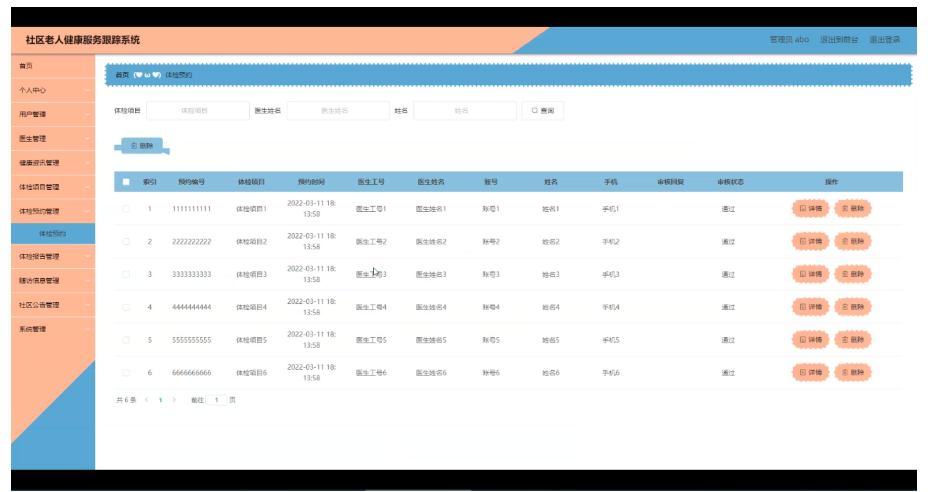The image size is (945, 492).
Task: Check the checkbox for row index 5
Action: click(126, 339)
